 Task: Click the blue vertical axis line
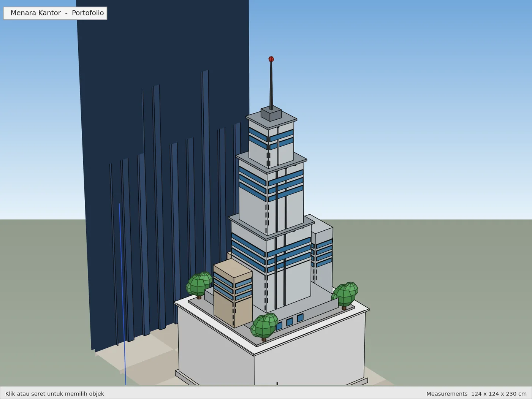point(122,294)
